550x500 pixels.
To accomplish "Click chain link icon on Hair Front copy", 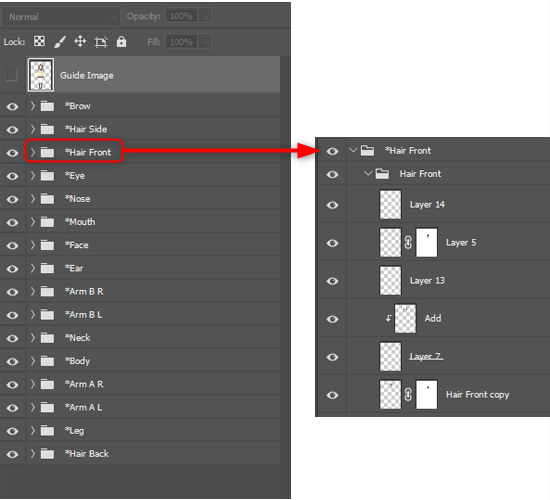I will click(x=408, y=394).
